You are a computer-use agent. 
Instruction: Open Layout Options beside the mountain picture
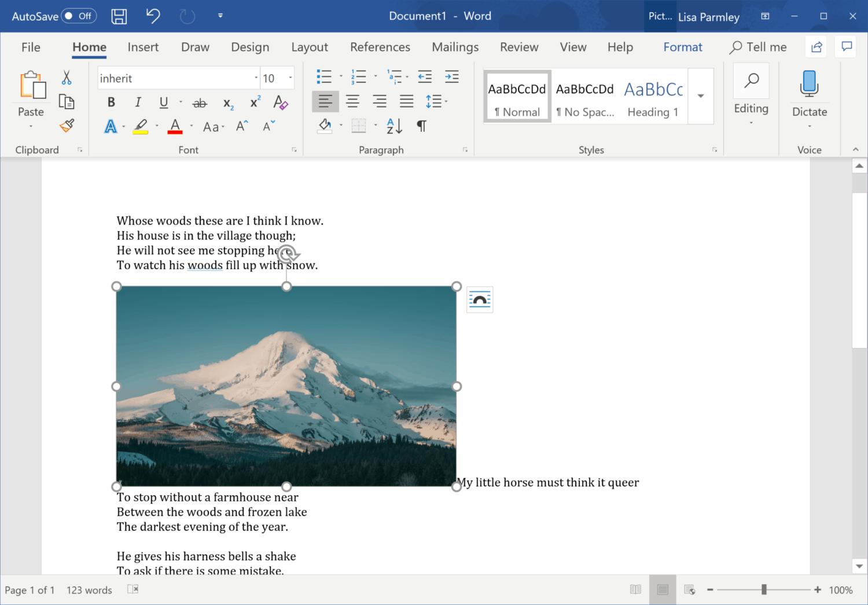[480, 299]
